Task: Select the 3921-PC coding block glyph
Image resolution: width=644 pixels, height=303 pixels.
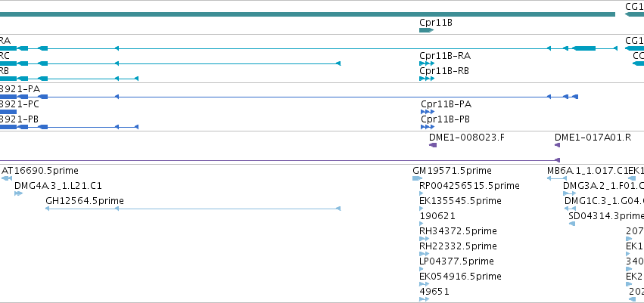Action: click(x=8, y=112)
